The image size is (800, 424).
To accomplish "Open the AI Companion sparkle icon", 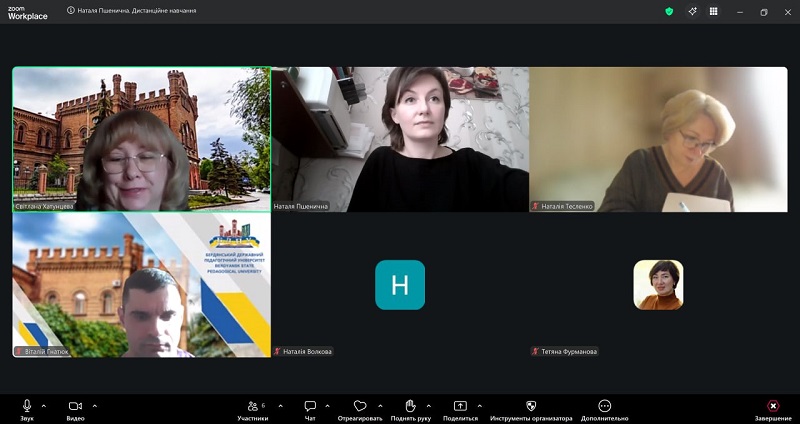I will tap(692, 11).
